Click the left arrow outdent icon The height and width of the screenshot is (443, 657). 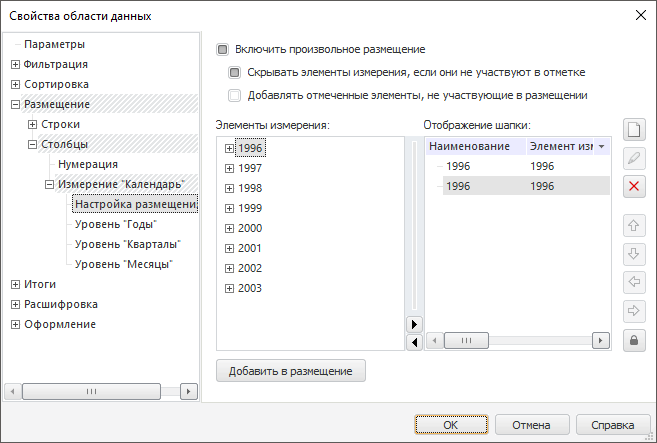coord(633,282)
